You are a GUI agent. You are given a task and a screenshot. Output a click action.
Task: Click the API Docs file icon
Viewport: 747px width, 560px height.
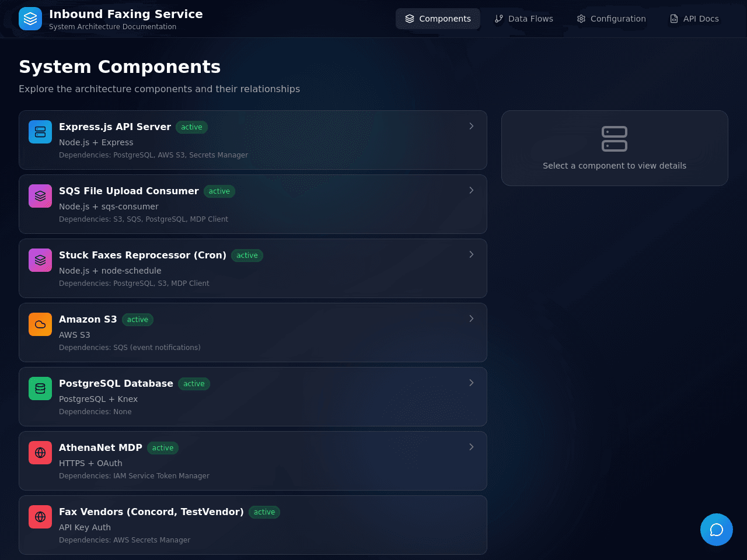(674, 19)
